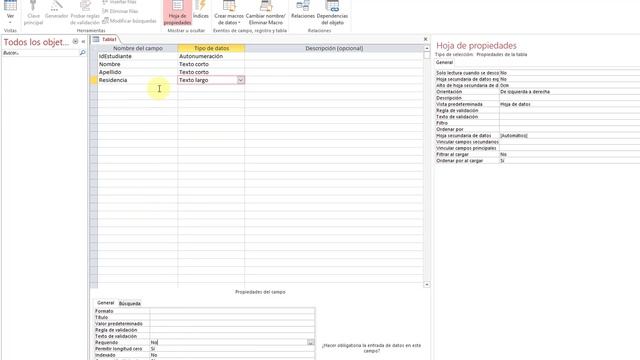Expand Crear macros de datos menu

[x=229, y=13]
